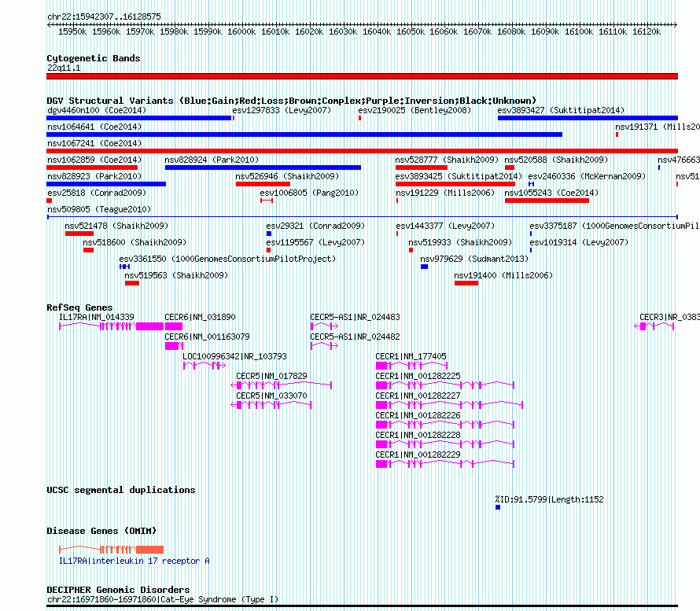Viewport: 700px width, 611px height.
Task: Click the blue nsv828924 gain bar
Action: [263, 167]
